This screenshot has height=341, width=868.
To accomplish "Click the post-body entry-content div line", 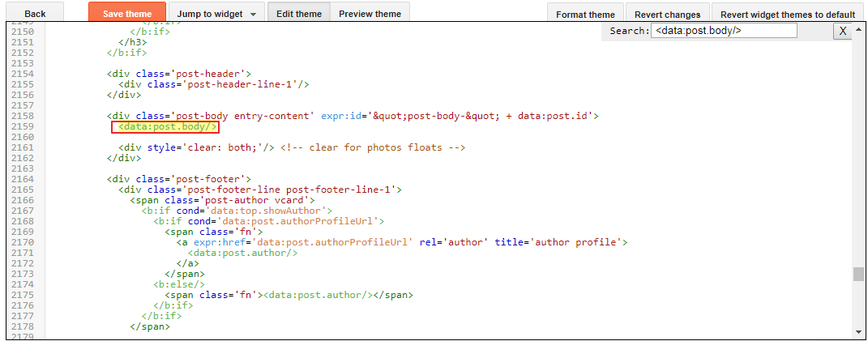I will tap(353, 117).
